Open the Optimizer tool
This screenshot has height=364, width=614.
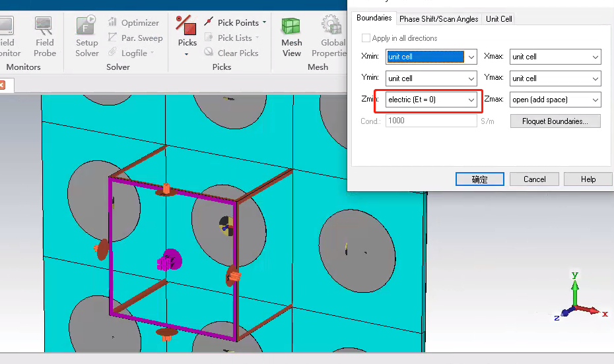pyautogui.click(x=133, y=22)
